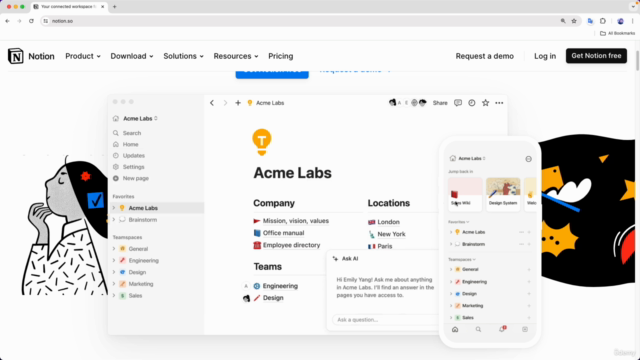Open All Bookmarks folder
The height and width of the screenshot is (360, 640).
(x=618, y=33)
